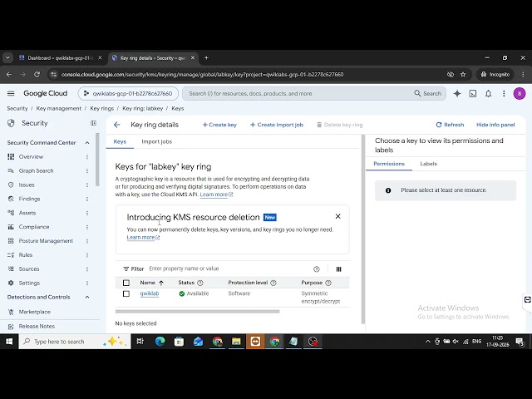Image resolution: width=532 pixels, height=399 pixels.
Task: Open more options for Settings item
Action: pyautogui.click(x=87, y=283)
